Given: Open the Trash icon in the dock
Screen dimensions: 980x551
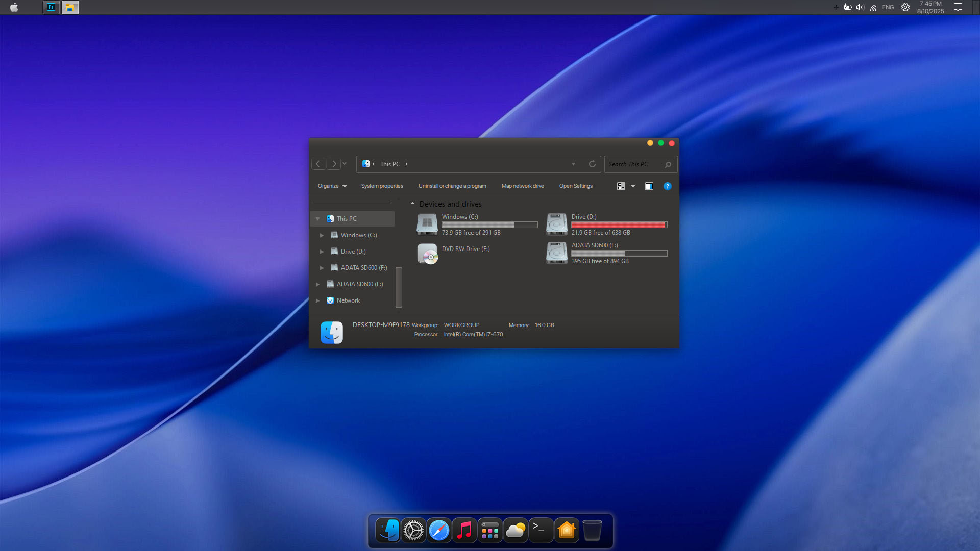Looking at the screenshot, I should click(592, 531).
